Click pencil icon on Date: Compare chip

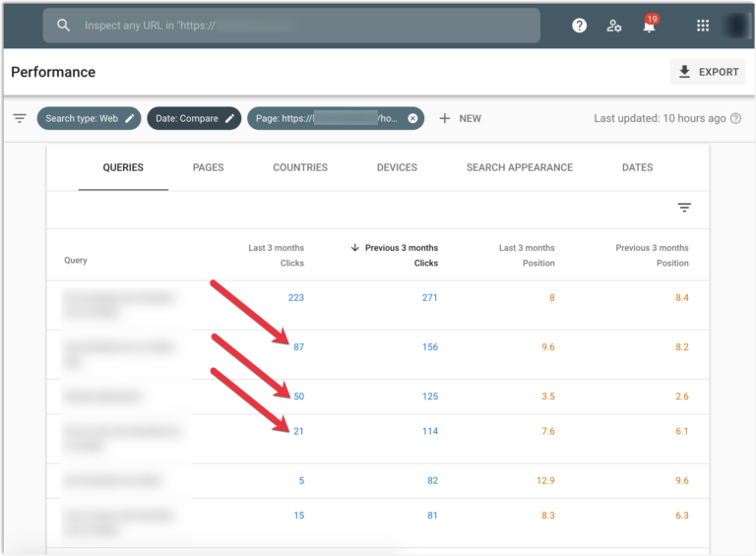[230, 118]
